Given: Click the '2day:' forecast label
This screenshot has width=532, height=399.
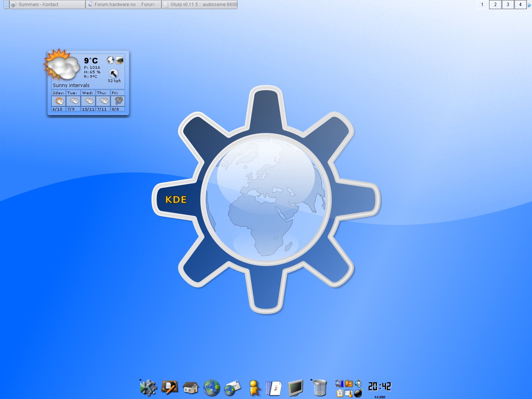Looking at the screenshot, I should tap(58, 93).
